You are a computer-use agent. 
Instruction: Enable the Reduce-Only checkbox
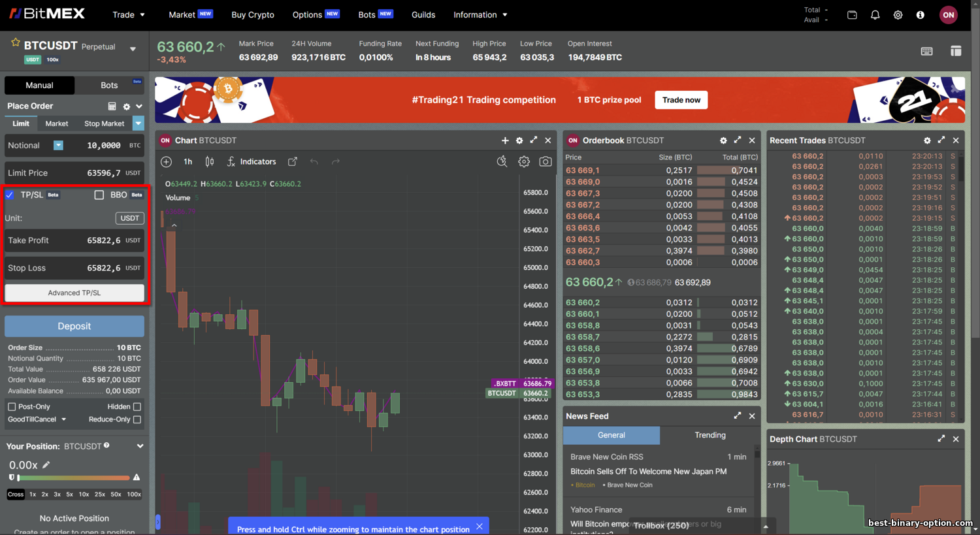(137, 419)
